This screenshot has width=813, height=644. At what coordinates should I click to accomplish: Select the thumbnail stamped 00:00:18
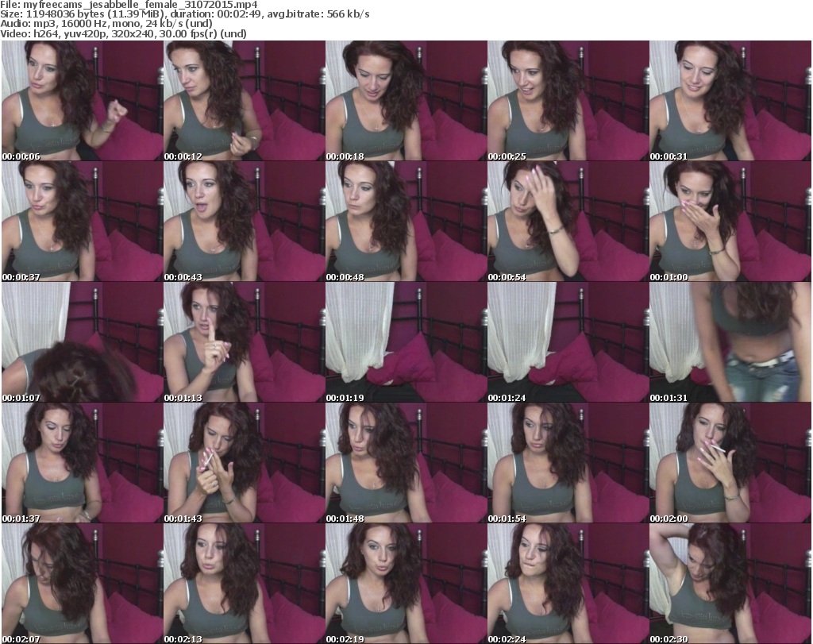point(406,101)
